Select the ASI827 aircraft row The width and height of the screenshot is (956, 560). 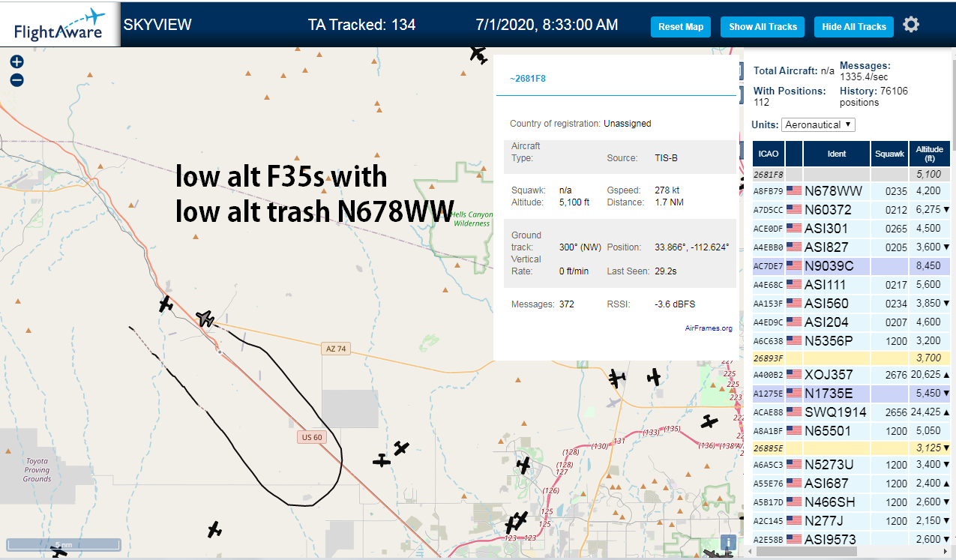(x=853, y=247)
